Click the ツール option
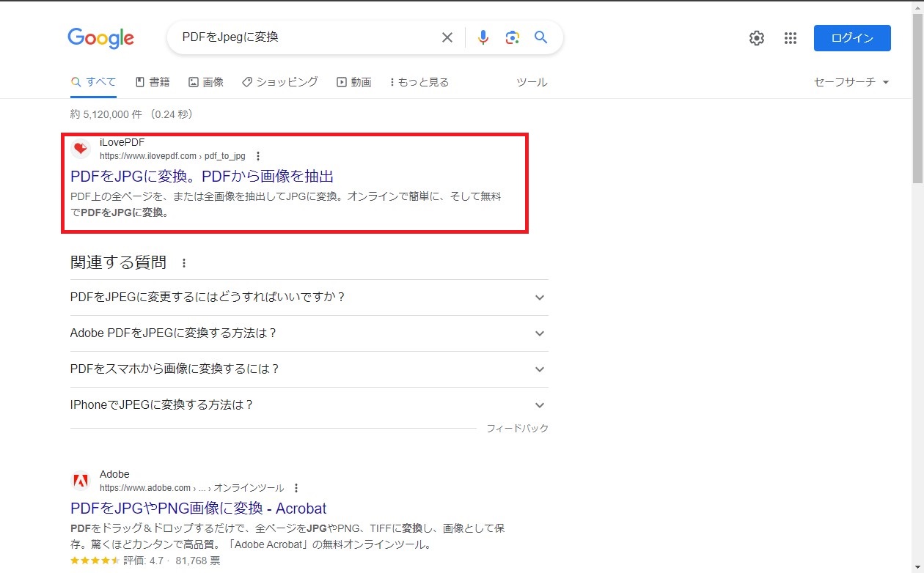The width and height of the screenshot is (924, 573). point(532,82)
